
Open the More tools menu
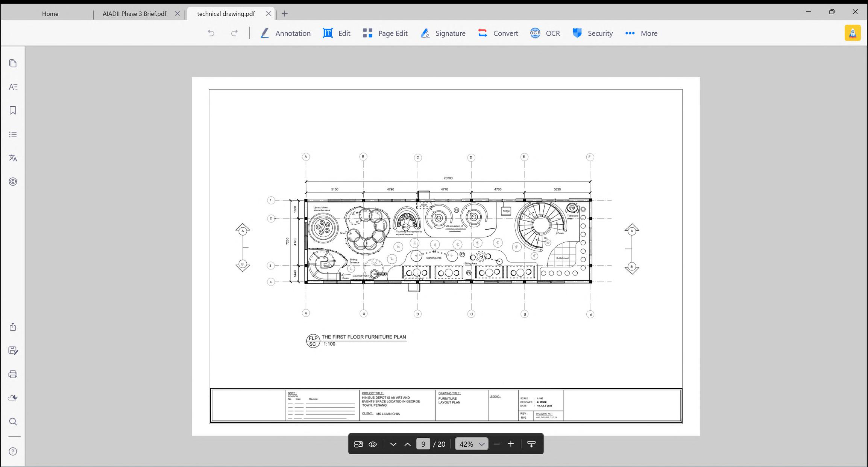641,33
